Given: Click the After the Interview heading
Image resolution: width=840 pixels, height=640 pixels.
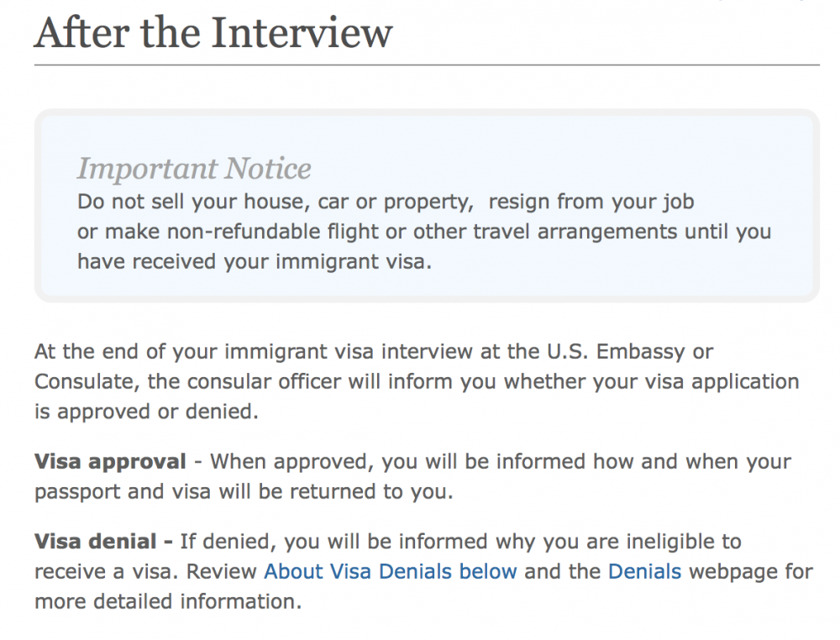Looking at the screenshot, I should point(213,32).
